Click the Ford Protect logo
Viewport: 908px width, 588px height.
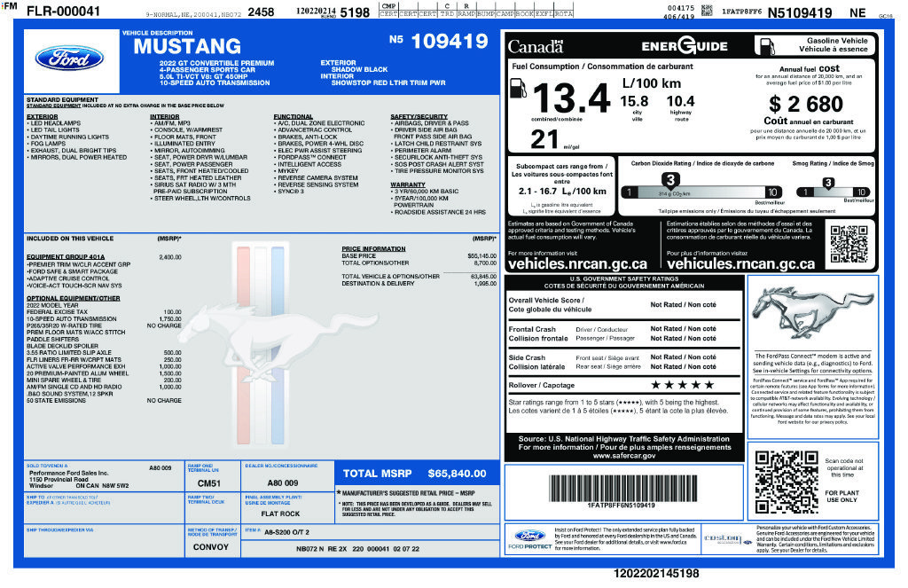[530, 539]
